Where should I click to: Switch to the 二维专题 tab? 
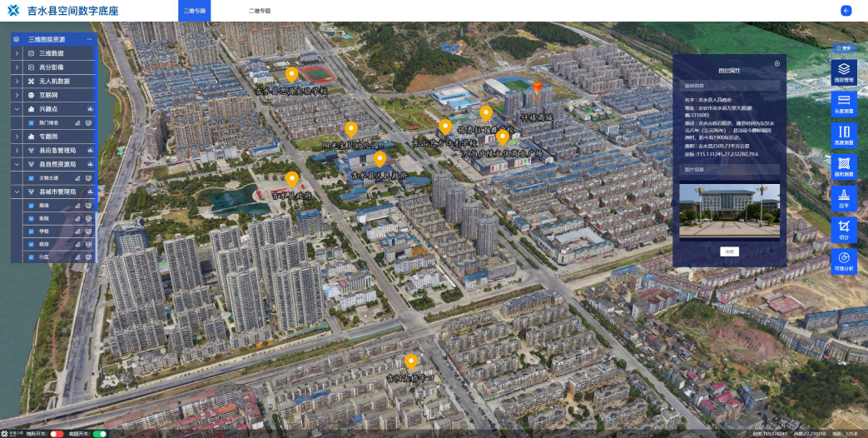pos(260,11)
